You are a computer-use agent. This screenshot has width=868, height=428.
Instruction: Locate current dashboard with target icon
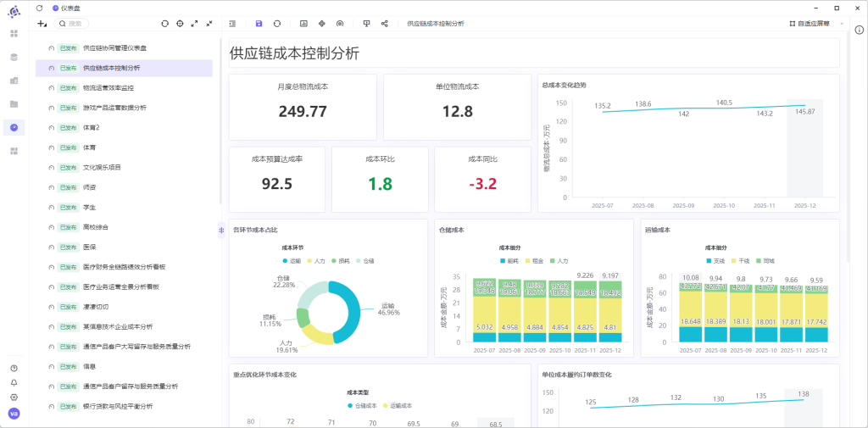(180, 24)
